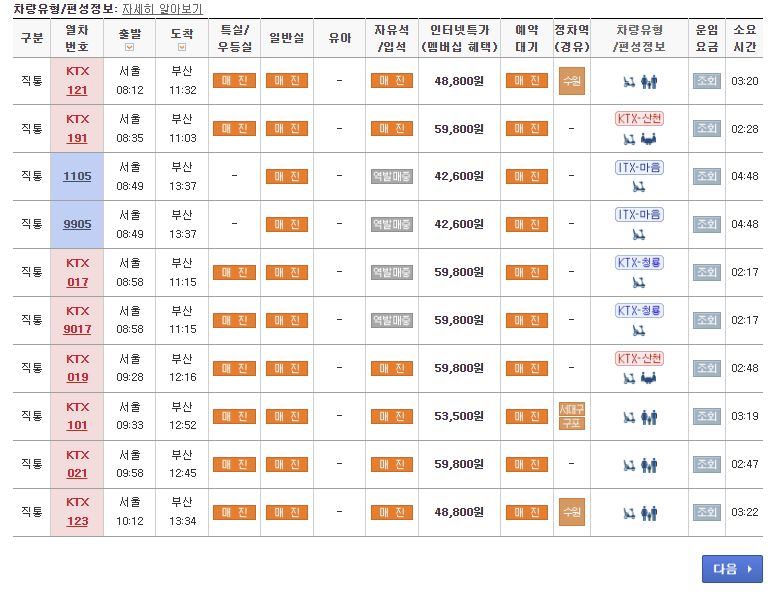Open the 자세히 알아보기 link
775x595 pixels.
coord(162,9)
